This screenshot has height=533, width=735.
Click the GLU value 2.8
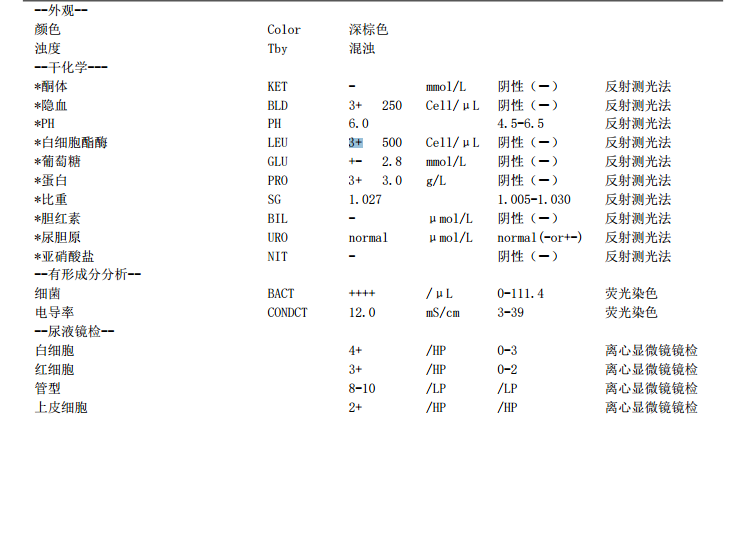point(392,162)
